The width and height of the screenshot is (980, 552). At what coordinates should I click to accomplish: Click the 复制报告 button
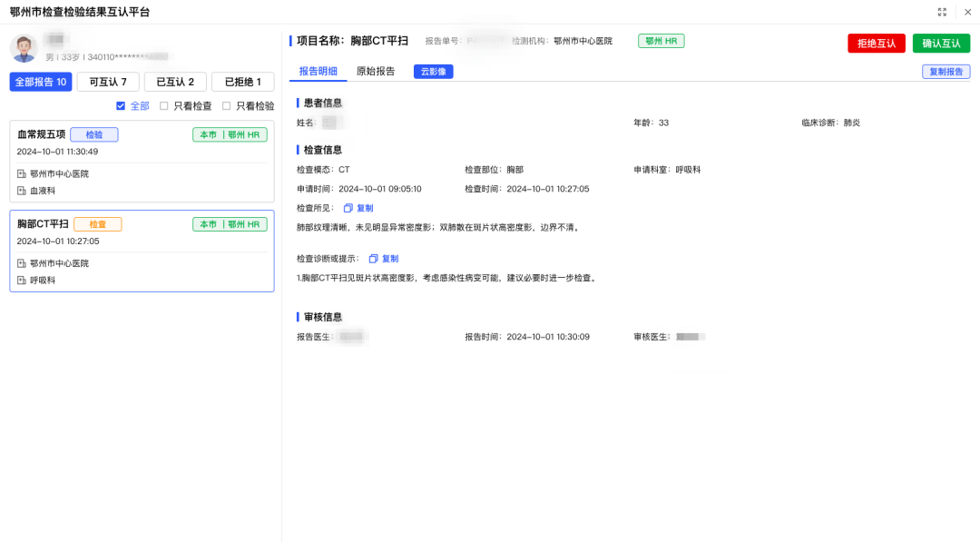[x=946, y=72]
